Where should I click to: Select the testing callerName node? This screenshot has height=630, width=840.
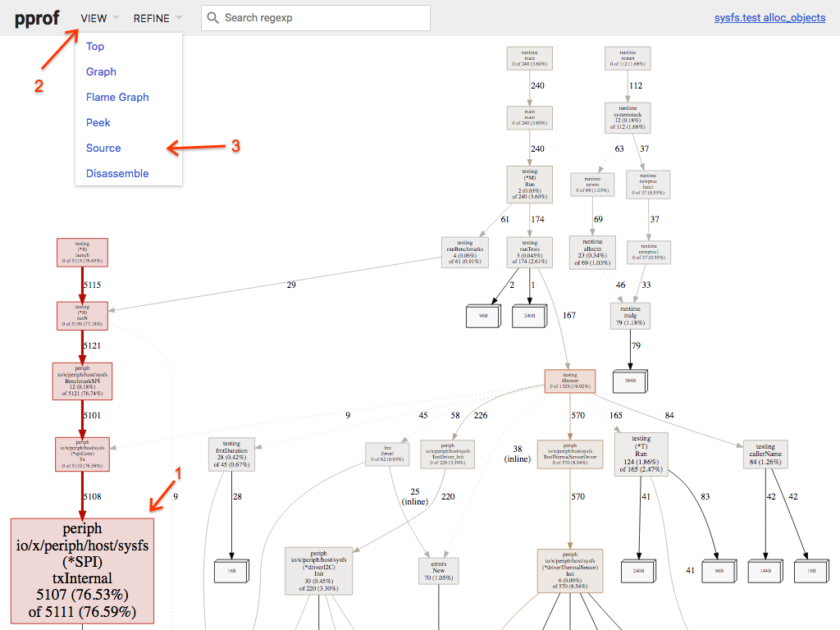click(x=765, y=454)
